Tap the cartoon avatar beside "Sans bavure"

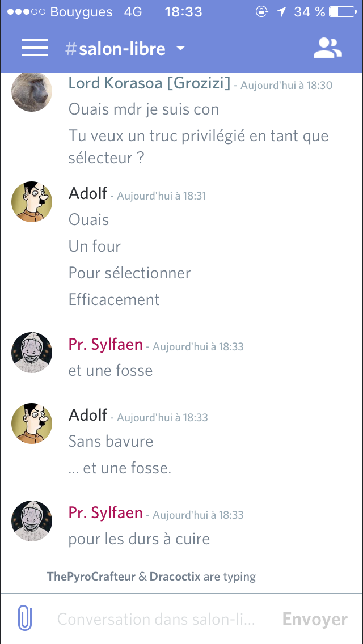click(x=32, y=423)
